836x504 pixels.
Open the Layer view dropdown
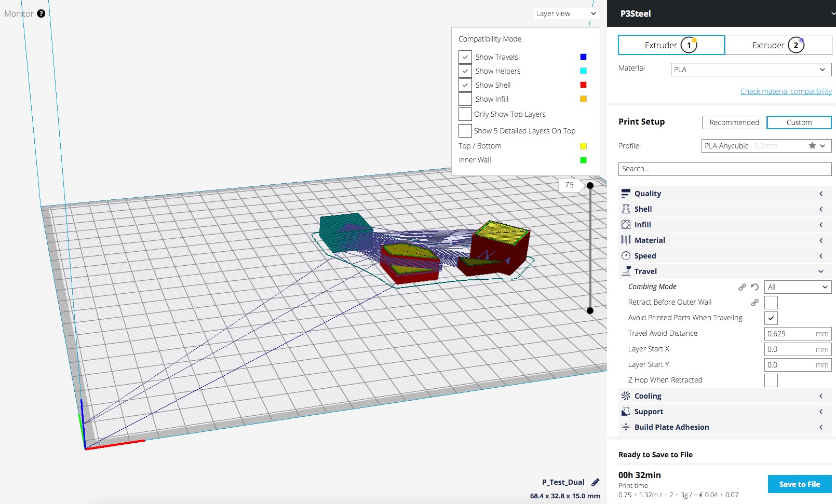tap(566, 13)
